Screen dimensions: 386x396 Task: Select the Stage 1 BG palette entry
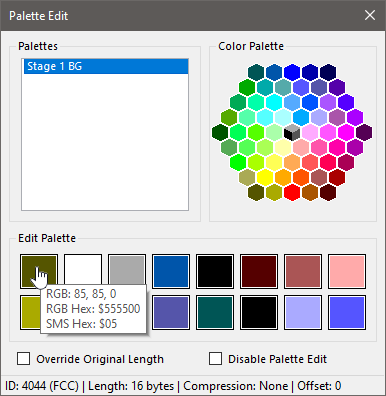106,66
